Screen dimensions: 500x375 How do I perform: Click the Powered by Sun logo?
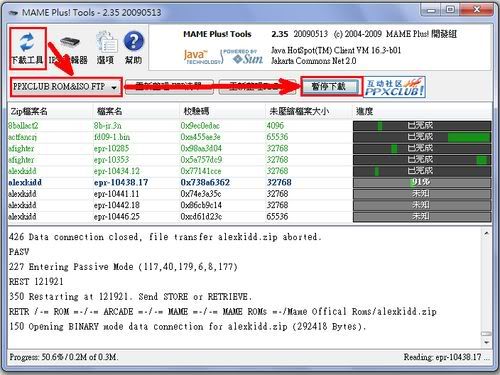point(244,57)
